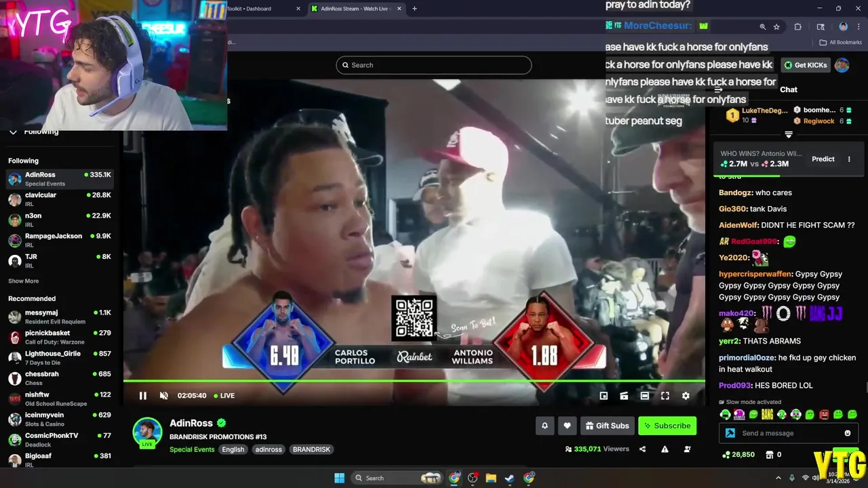868x488 pixels.
Task: Select the red angry emote in quick emotes
Action: [824, 414]
